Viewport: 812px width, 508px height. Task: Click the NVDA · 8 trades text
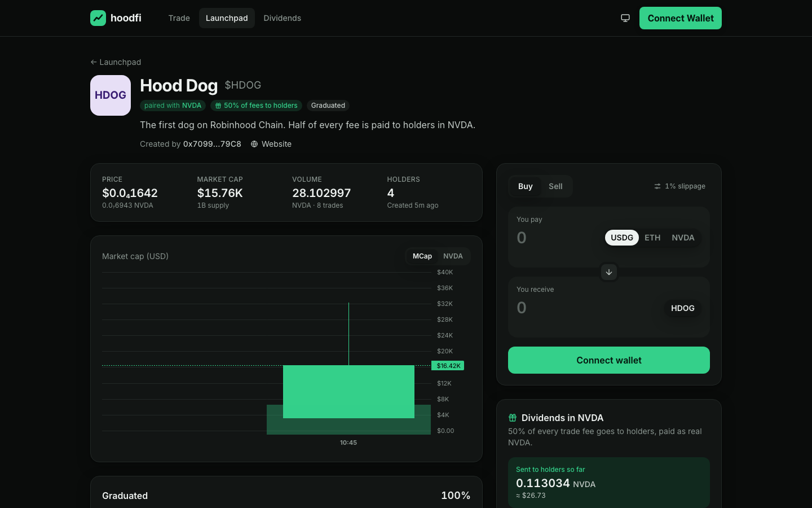[x=317, y=205]
